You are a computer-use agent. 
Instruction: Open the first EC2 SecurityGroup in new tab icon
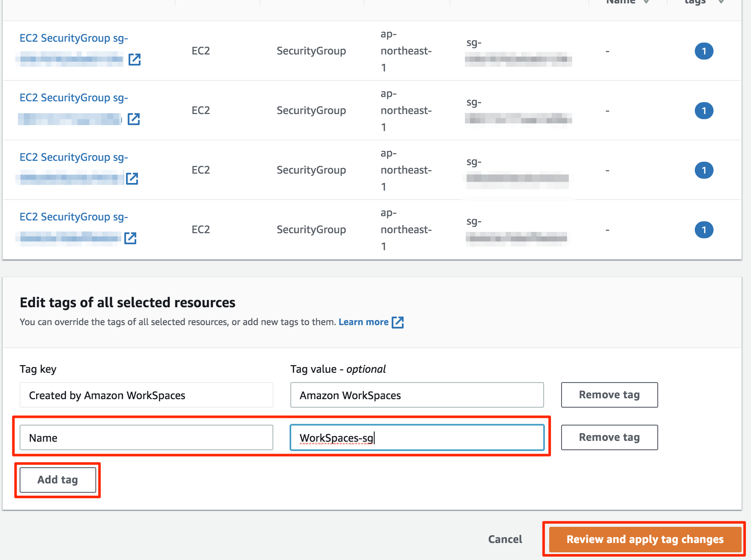(135, 60)
